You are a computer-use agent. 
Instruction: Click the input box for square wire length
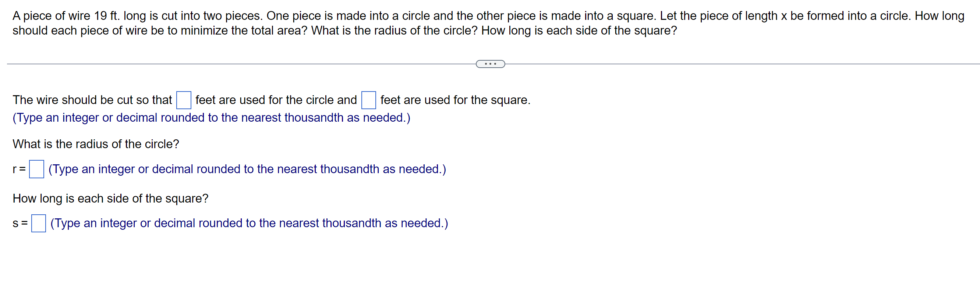pos(368,100)
